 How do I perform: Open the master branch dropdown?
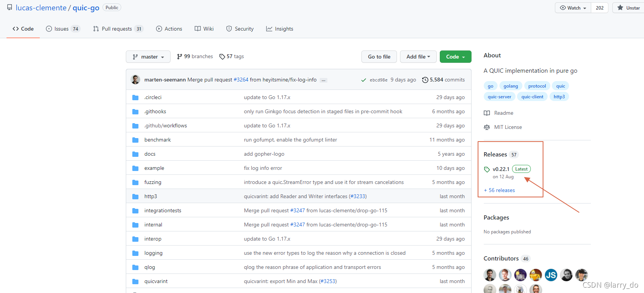(x=148, y=57)
